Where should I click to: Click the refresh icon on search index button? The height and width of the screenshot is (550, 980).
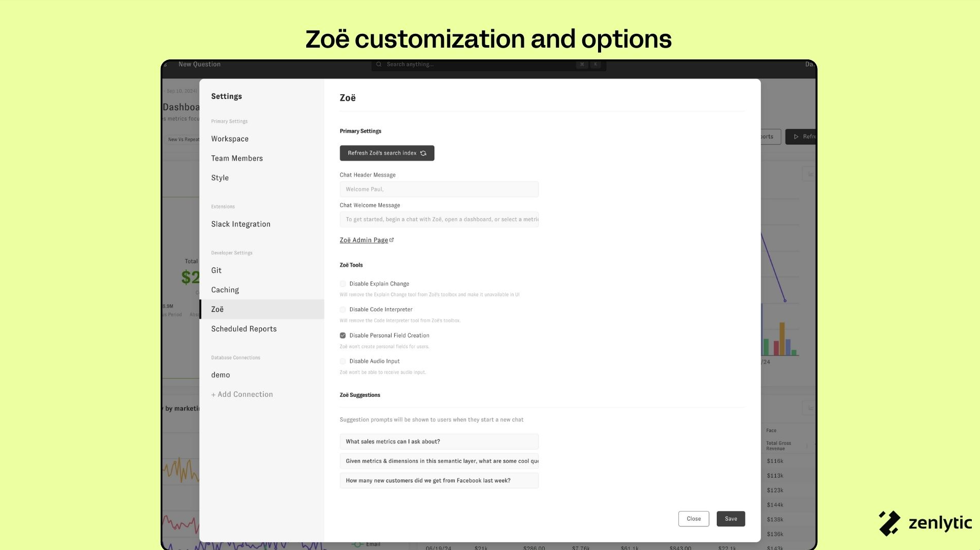423,153
